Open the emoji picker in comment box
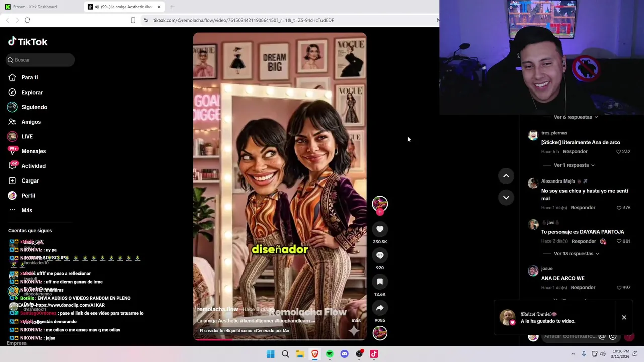The image size is (644, 362). 613,336
